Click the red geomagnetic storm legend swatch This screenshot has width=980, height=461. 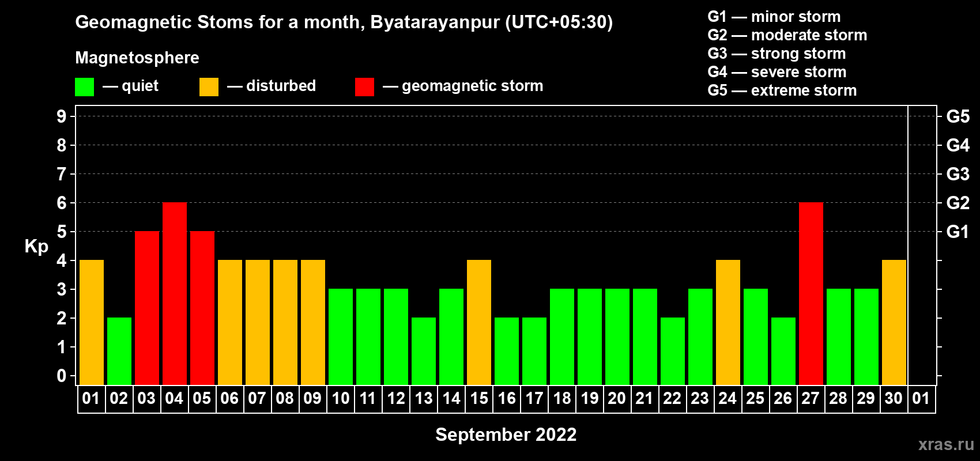coord(364,87)
